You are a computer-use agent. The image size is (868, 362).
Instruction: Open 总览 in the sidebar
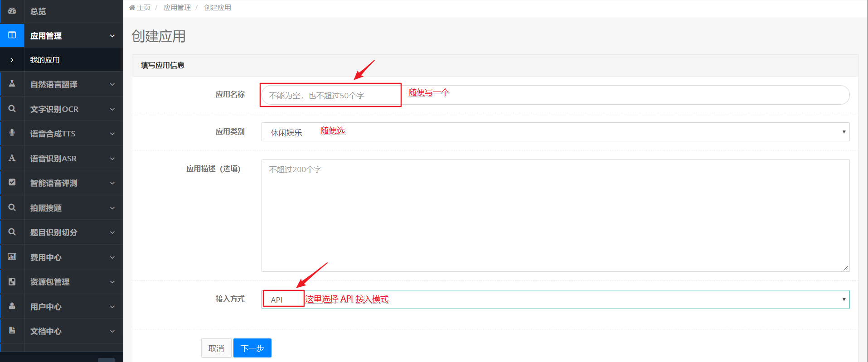(62, 11)
